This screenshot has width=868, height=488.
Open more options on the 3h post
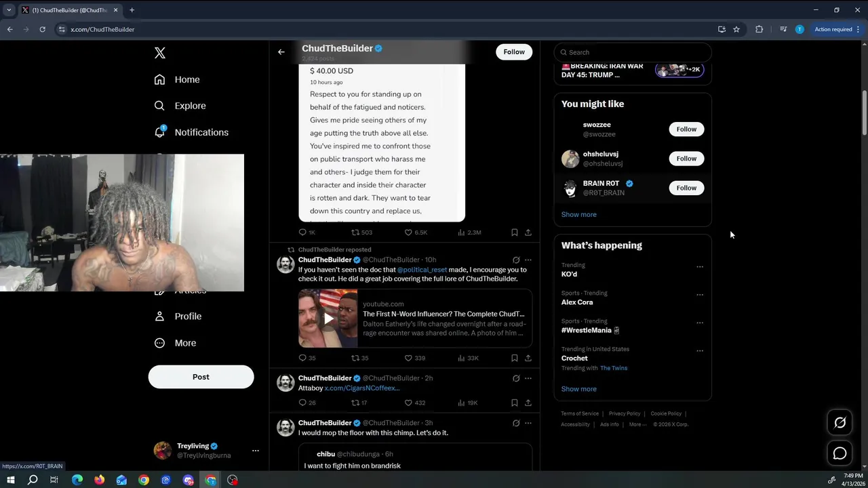pos(528,423)
